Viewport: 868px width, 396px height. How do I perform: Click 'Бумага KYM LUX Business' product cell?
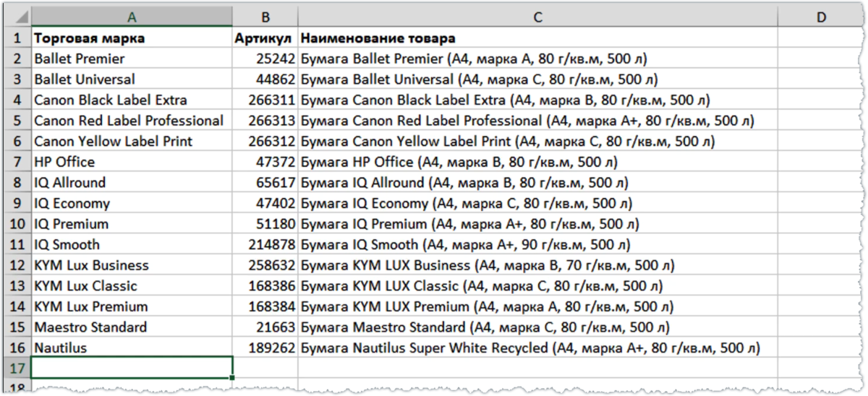pos(537,265)
